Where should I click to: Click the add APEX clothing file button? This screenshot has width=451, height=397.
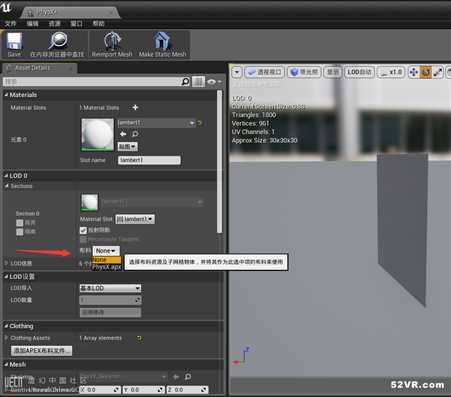point(42,351)
